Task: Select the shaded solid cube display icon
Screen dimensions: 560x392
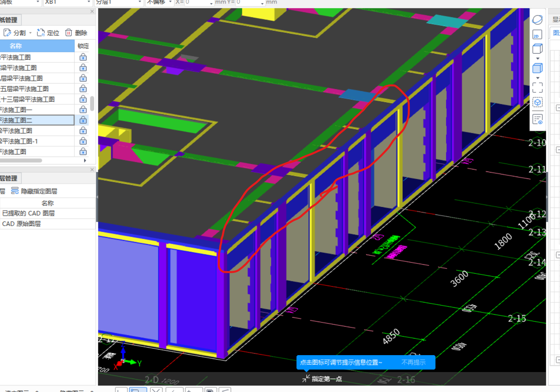Action: click(x=537, y=68)
